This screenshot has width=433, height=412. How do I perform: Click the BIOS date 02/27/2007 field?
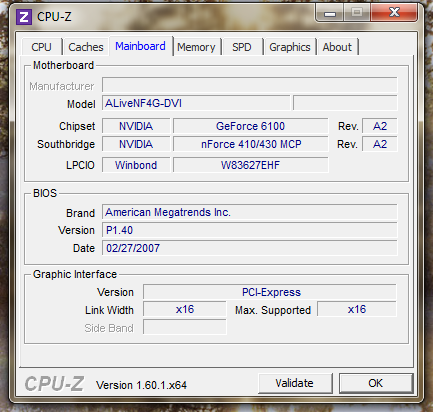coord(250,248)
